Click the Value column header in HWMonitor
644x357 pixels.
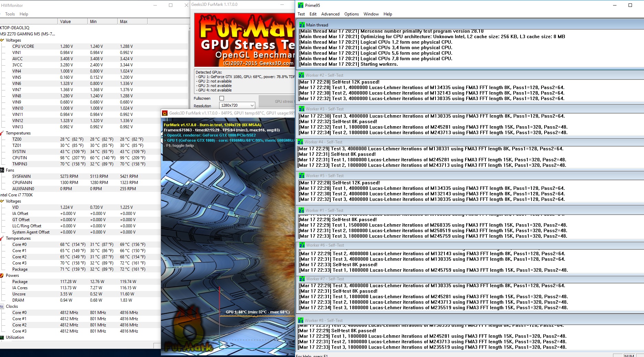pyautogui.click(x=72, y=21)
